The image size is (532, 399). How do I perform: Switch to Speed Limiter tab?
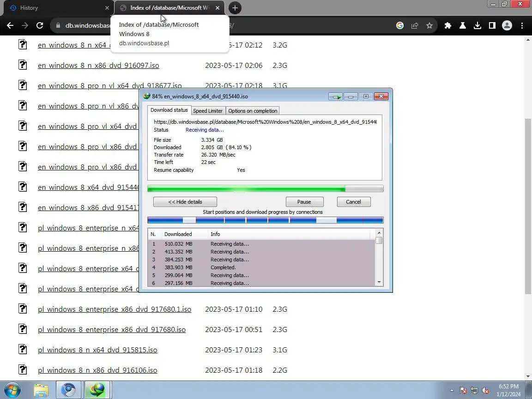(x=208, y=111)
